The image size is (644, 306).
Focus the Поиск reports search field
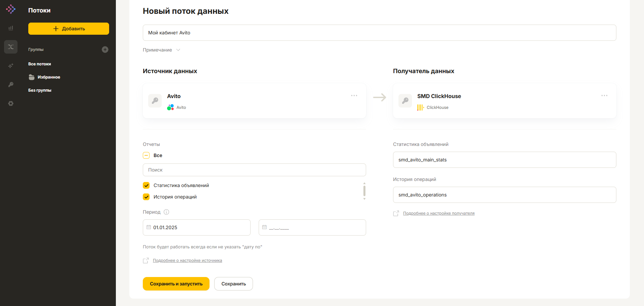click(254, 170)
